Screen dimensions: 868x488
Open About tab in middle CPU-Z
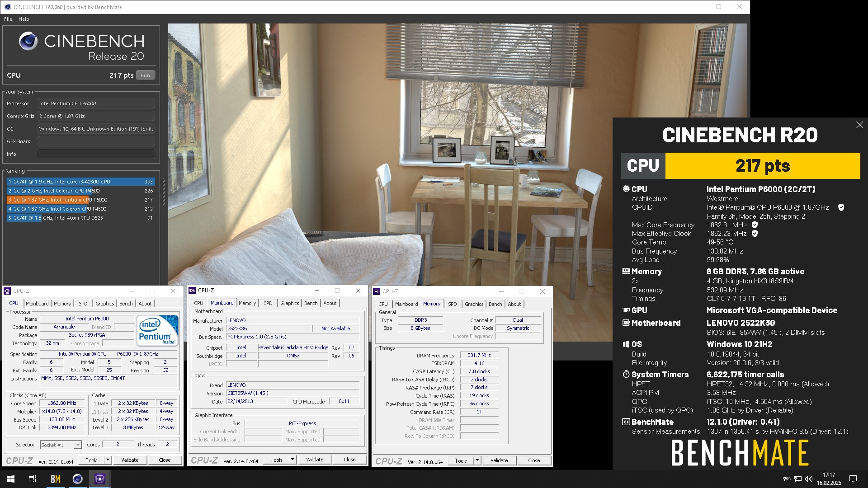pos(330,303)
